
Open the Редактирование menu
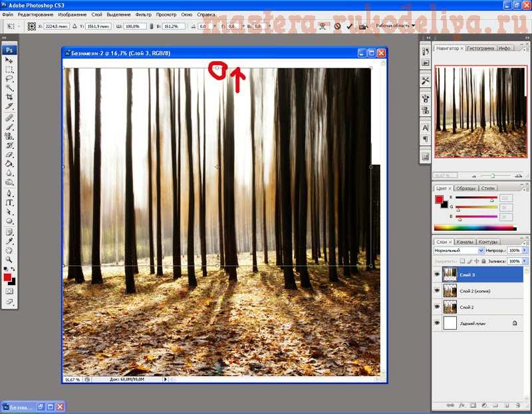[35, 15]
